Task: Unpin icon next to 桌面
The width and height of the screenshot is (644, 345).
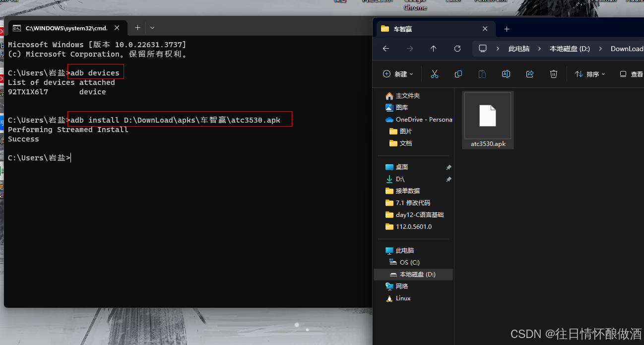Action: [449, 167]
